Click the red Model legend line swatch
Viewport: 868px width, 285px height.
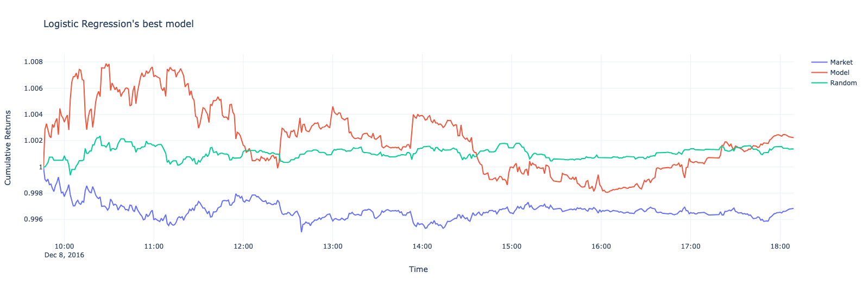point(819,73)
